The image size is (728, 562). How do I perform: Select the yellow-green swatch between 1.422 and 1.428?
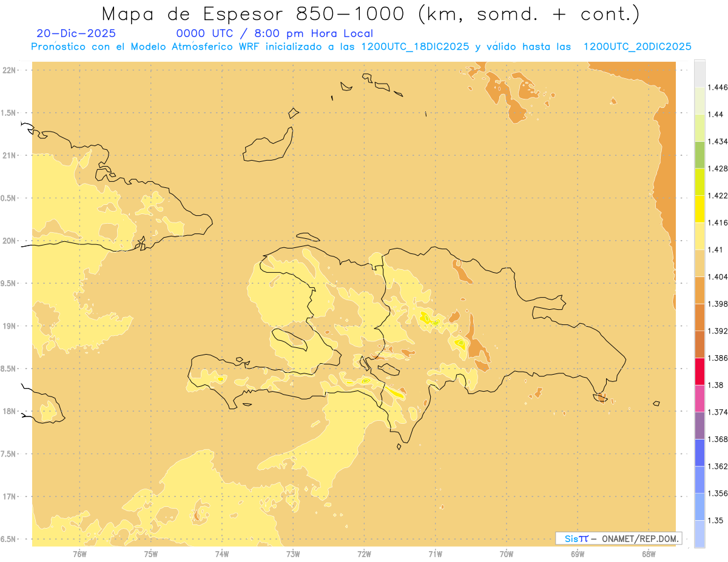coord(699,182)
